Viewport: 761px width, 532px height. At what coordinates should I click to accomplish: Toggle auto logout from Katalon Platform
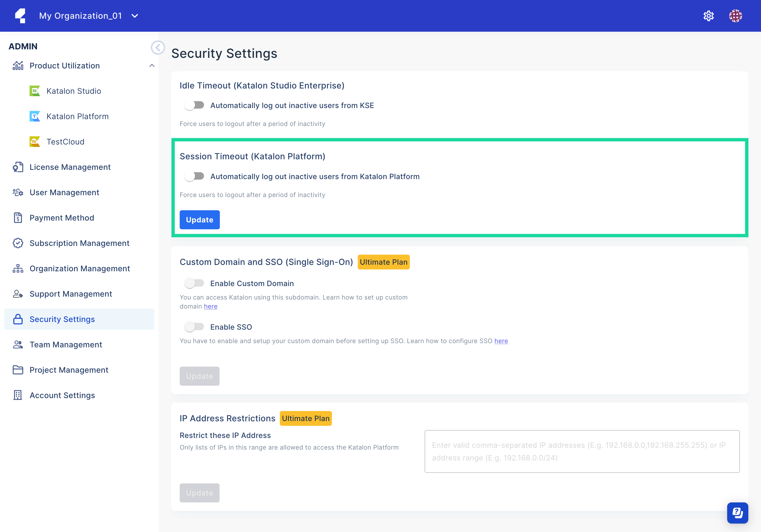(194, 176)
